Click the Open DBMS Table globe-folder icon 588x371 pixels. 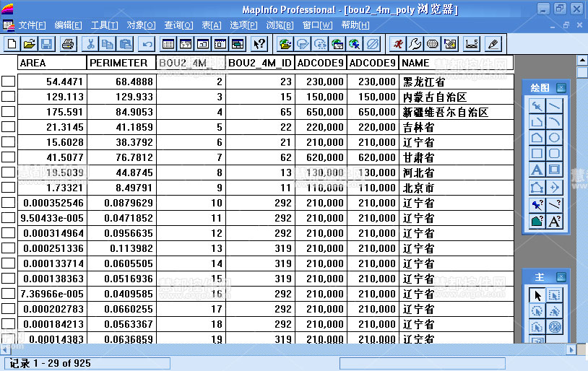coord(285,44)
